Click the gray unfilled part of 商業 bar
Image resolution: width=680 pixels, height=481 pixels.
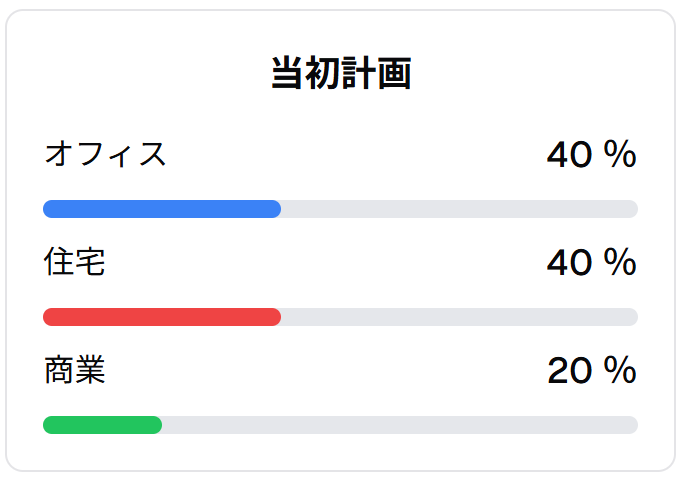(400, 425)
